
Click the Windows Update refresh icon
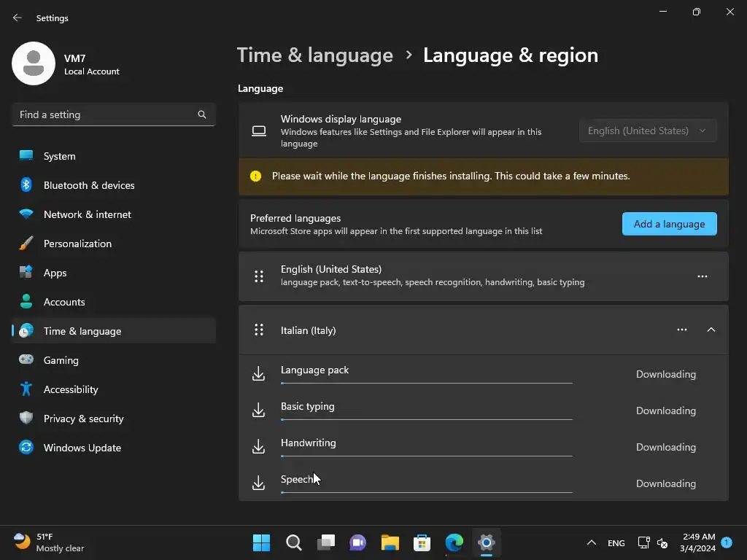click(26, 447)
